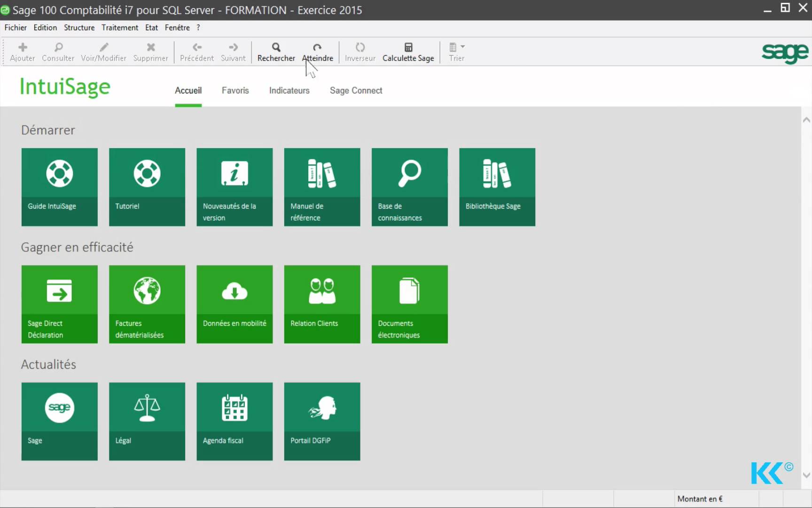Open the Sage news tile
Image resolution: width=812 pixels, height=508 pixels.
(60, 421)
